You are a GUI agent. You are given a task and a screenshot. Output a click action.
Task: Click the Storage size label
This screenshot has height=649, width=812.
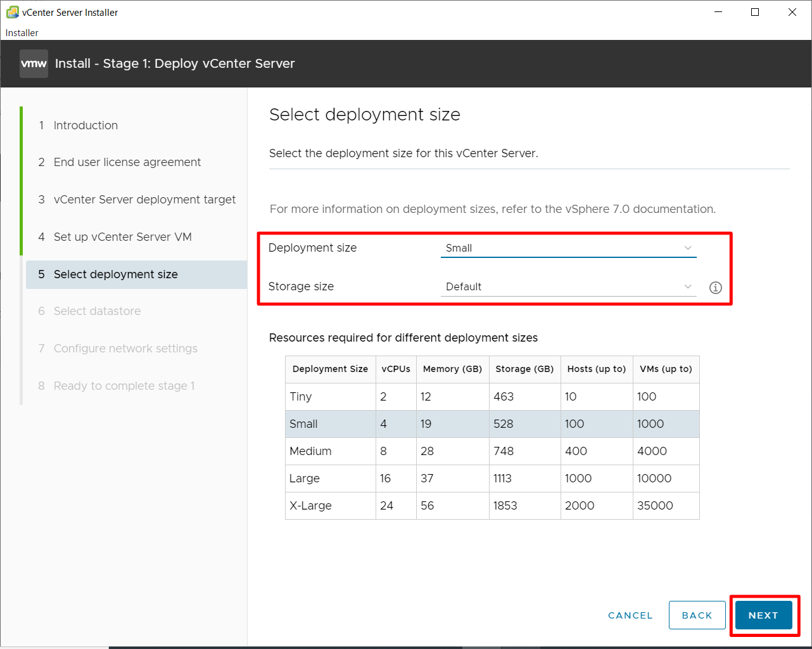(x=301, y=286)
